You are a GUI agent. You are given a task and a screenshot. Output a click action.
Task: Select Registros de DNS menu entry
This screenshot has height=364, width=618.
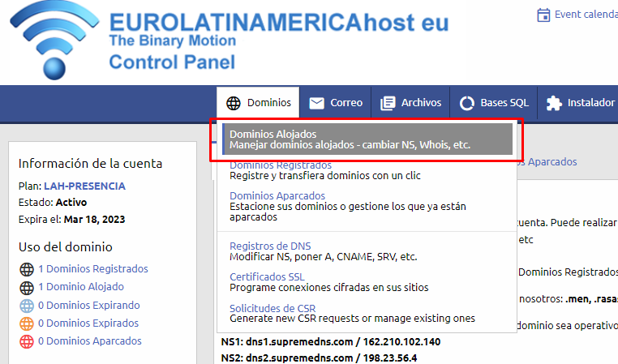click(270, 246)
